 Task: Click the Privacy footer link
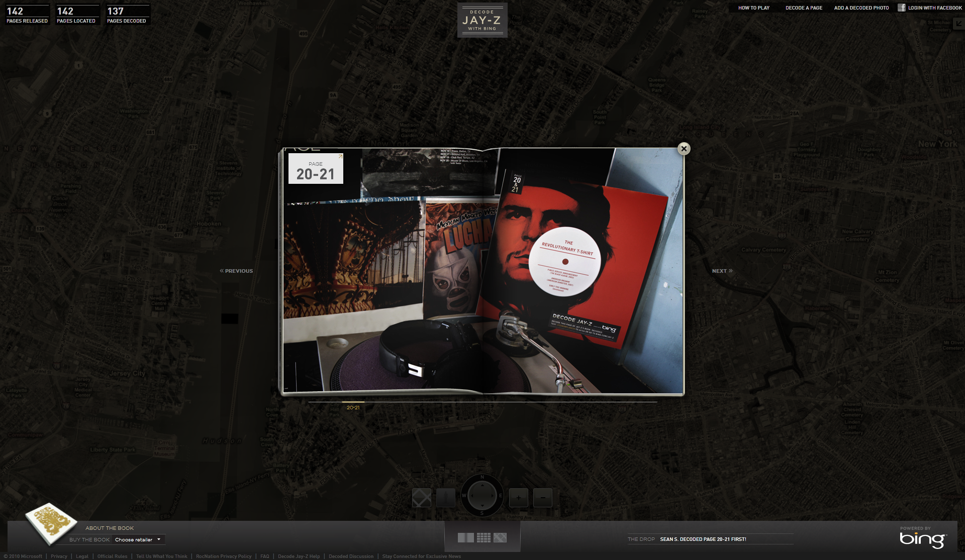pyautogui.click(x=59, y=556)
